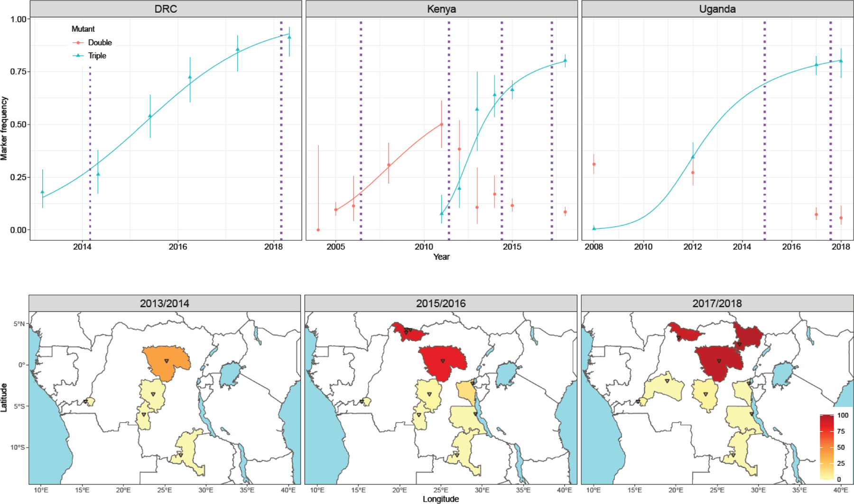Click the 0 label on color scale

click(x=839, y=479)
